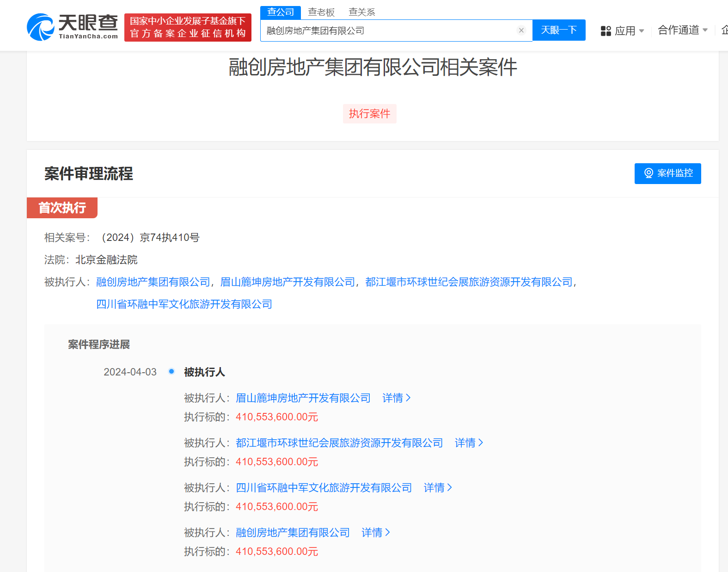The height and width of the screenshot is (572, 728).
Task: Click the 案件监控 button
Action: coord(668,173)
